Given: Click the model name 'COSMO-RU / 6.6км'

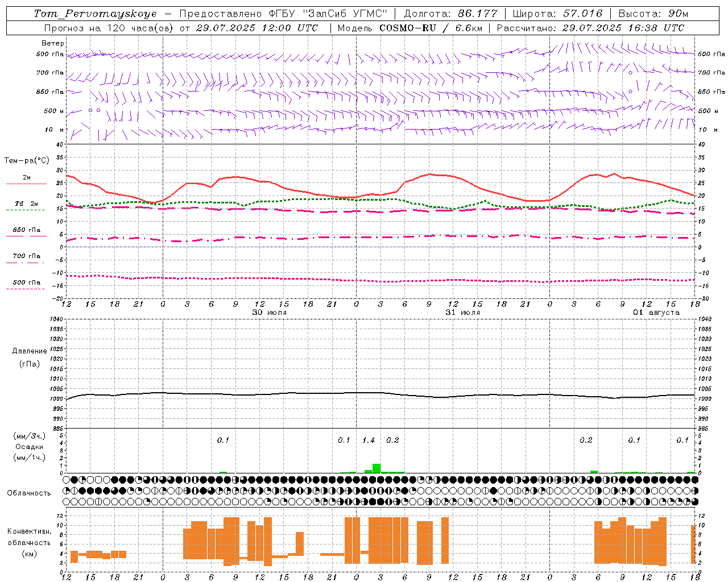Looking at the screenshot, I should tap(431, 28).
